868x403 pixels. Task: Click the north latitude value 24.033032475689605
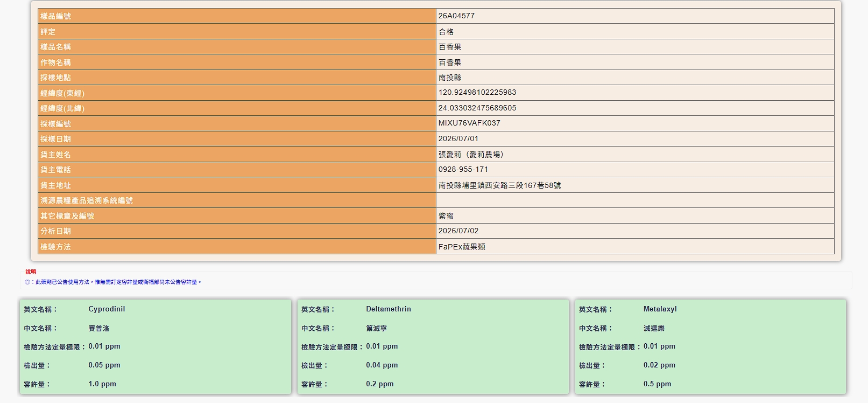pyautogui.click(x=477, y=108)
